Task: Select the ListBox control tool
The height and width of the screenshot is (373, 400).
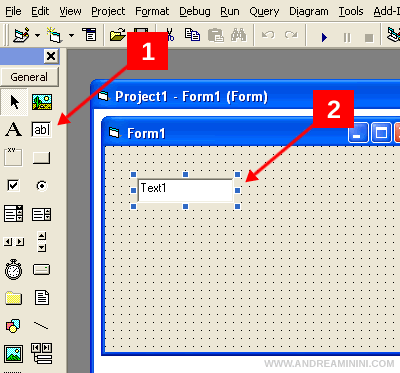Action: click(x=42, y=214)
